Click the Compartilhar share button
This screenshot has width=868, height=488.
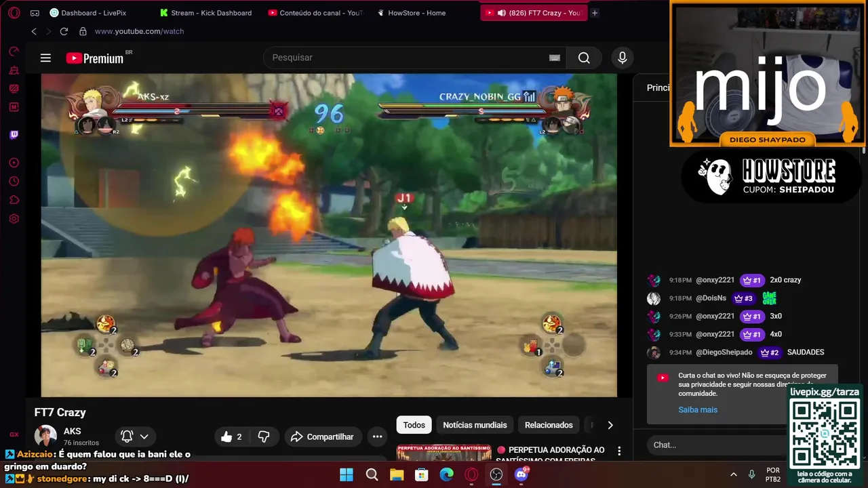click(x=323, y=436)
